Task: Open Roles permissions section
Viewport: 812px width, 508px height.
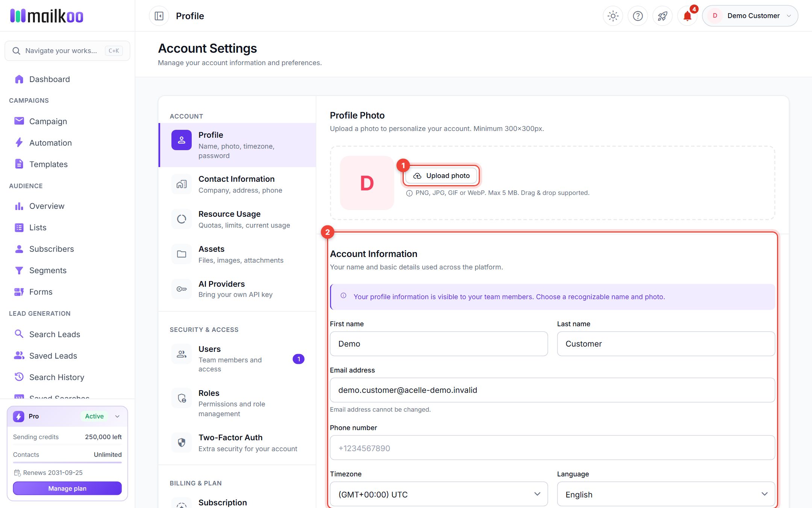Action: tap(237, 403)
